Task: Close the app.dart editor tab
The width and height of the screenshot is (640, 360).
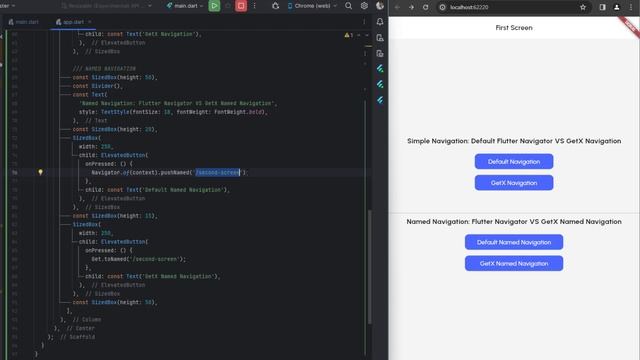Action: [x=89, y=22]
